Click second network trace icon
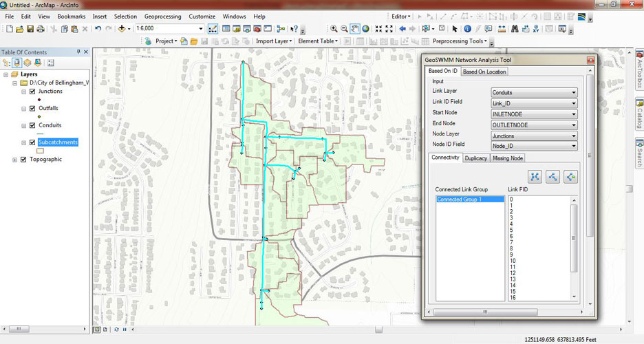 point(552,177)
